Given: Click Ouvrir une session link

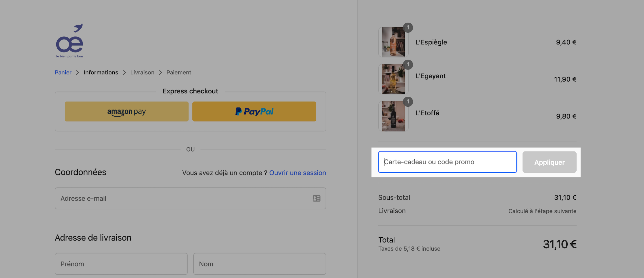Looking at the screenshot, I should (297, 173).
